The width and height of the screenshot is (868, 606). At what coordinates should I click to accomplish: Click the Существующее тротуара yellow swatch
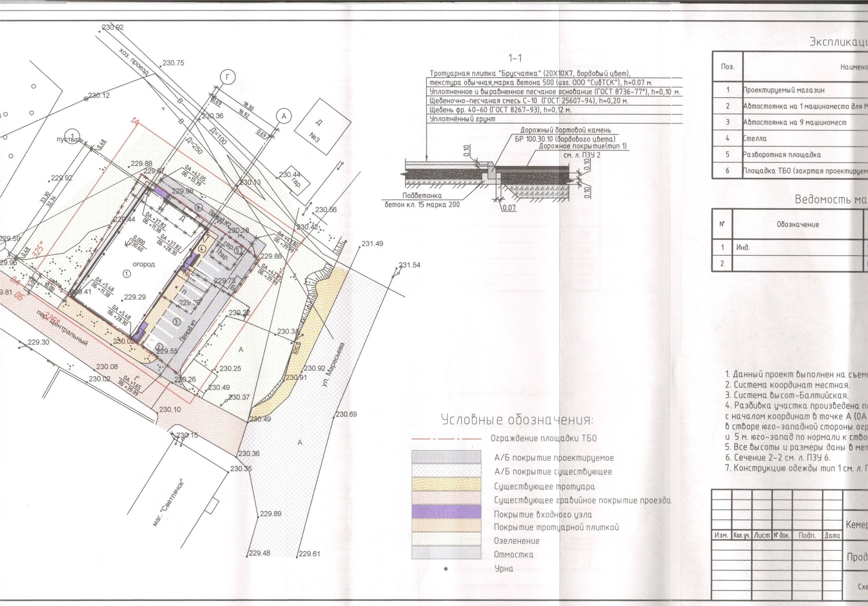[446, 484]
